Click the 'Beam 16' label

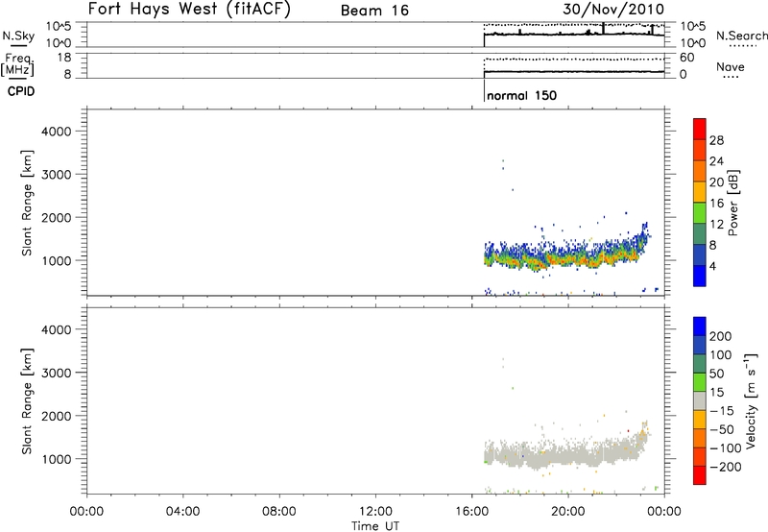point(374,11)
